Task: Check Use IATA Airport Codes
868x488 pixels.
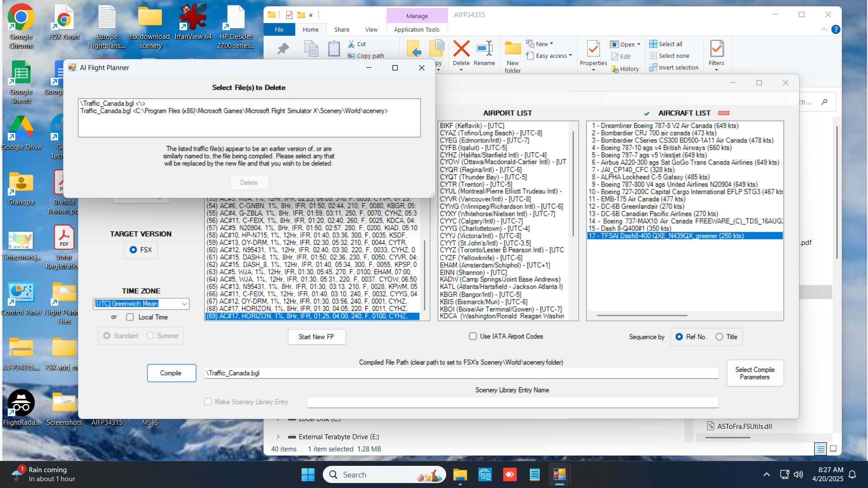Action: click(x=473, y=336)
